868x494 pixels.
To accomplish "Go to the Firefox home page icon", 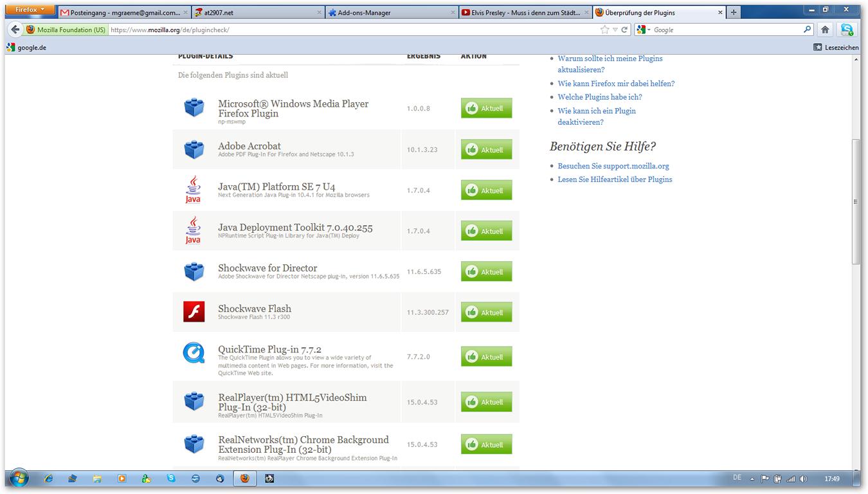I will (x=826, y=30).
